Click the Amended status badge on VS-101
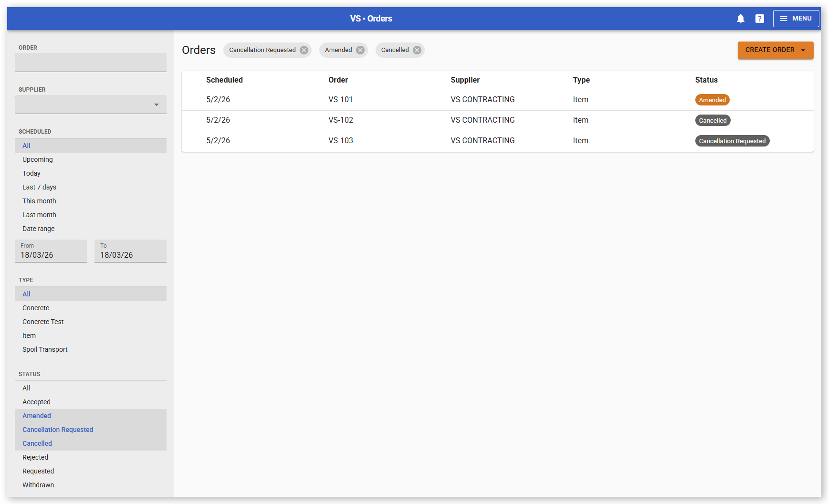The height and width of the screenshot is (504, 828). (712, 100)
